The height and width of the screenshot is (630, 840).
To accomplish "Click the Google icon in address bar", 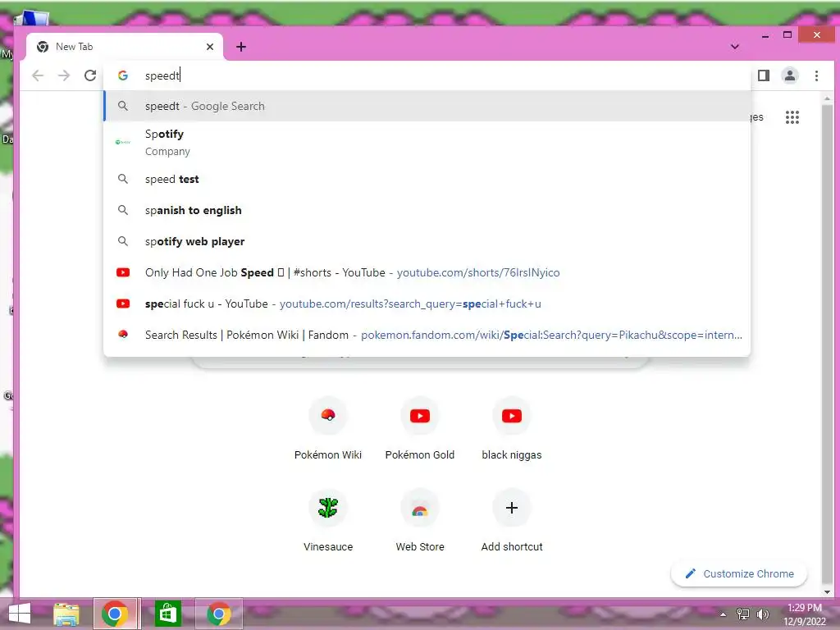I will click(x=123, y=75).
